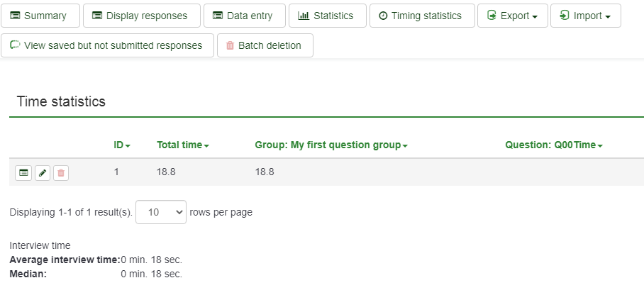Open the Statistics tab
644x295 pixels.
326,16
